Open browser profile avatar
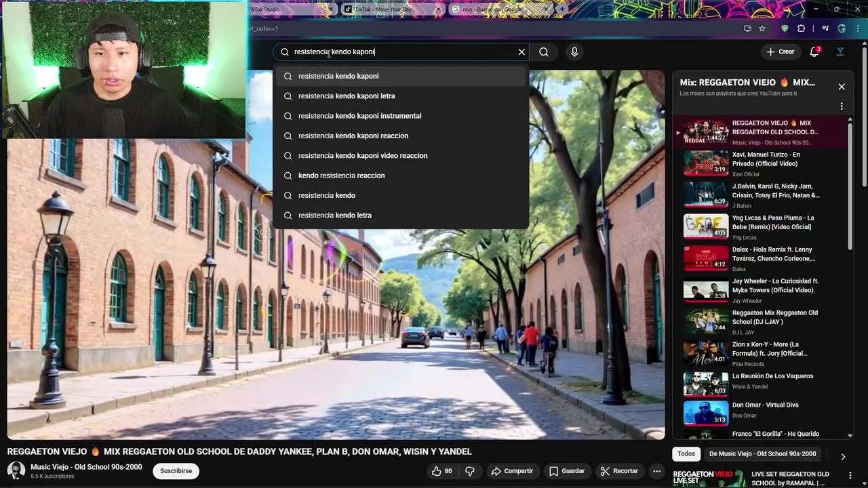The width and height of the screenshot is (868, 488). click(842, 28)
